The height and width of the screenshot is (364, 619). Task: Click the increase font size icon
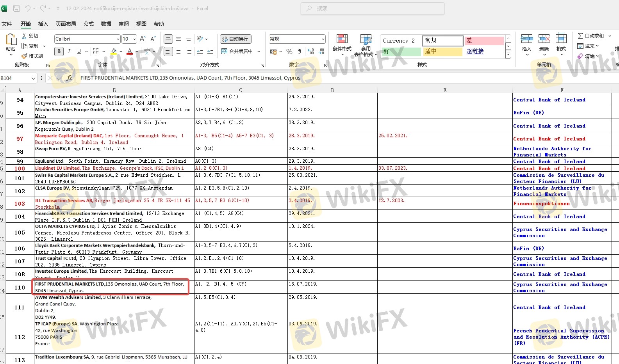click(143, 39)
